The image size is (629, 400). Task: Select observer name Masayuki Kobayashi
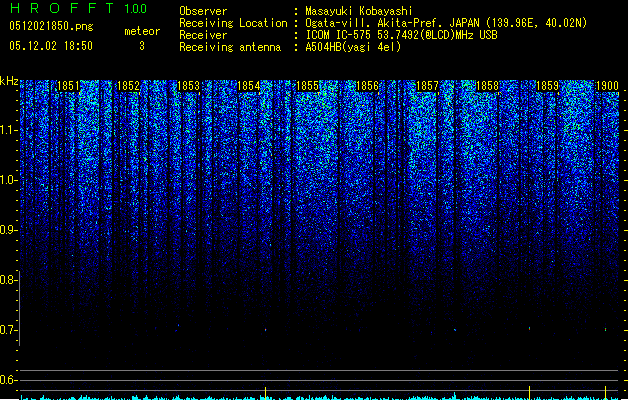359,11
